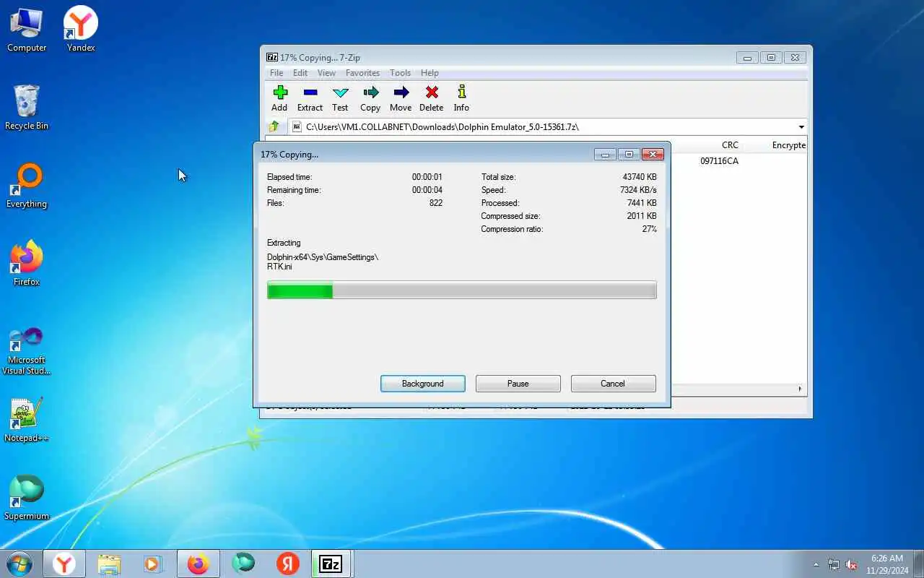This screenshot has width=924, height=578.
Task: Click the muted volume tray icon
Action: (x=852, y=564)
